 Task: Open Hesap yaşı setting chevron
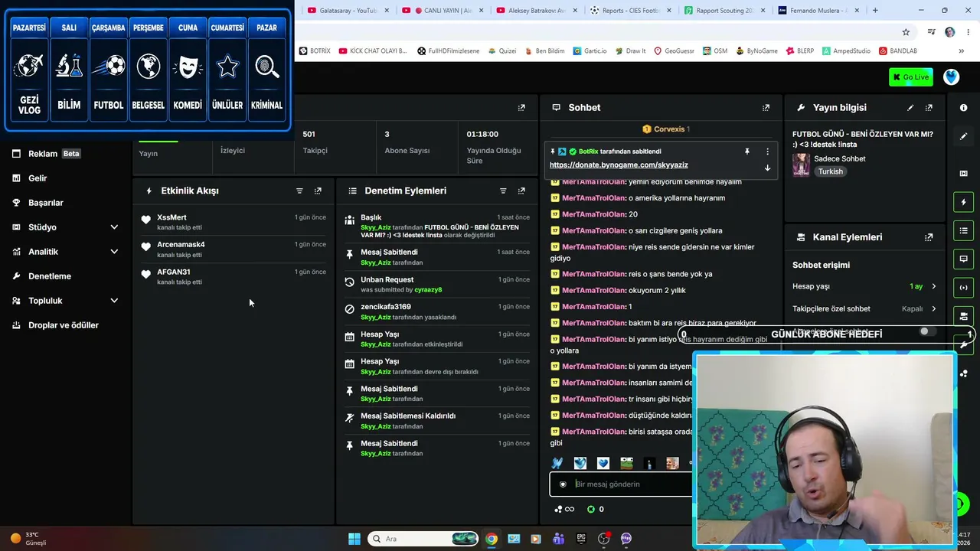pos(933,286)
